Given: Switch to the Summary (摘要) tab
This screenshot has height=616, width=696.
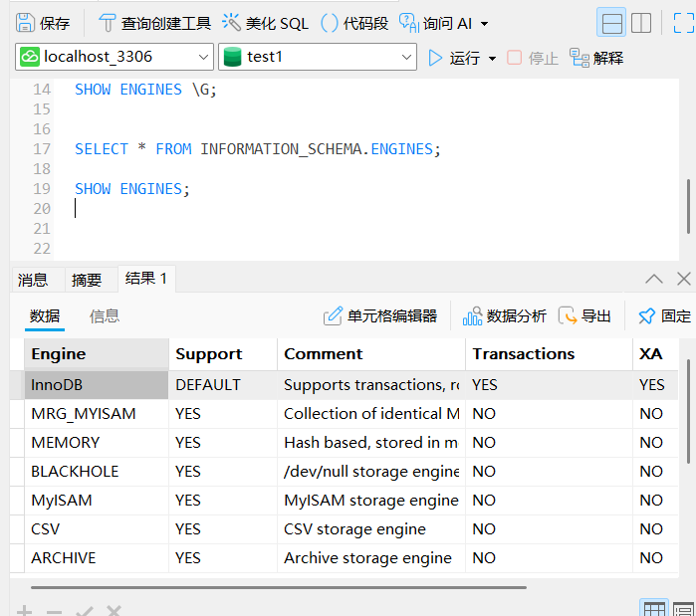Looking at the screenshot, I should coord(86,280).
